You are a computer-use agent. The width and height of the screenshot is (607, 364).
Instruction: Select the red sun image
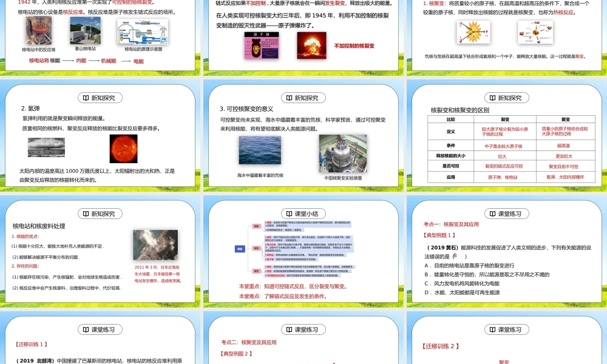[123, 149]
